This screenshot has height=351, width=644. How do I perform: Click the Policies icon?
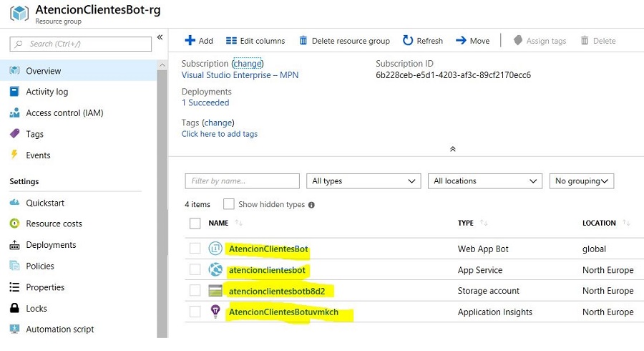pos(14,266)
